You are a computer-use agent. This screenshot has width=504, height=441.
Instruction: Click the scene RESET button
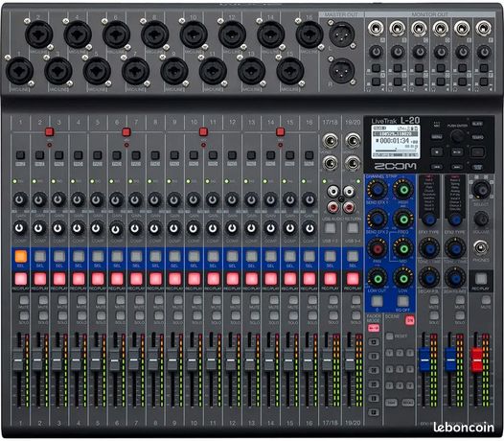click(390, 337)
